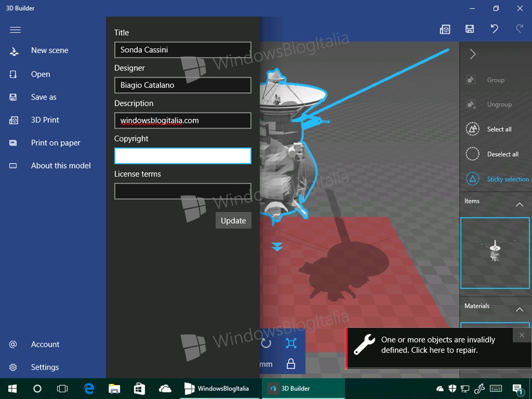Open Cortana search circle
Image resolution: width=532 pixels, height=399 pixels.
click(x=37, y=388)
